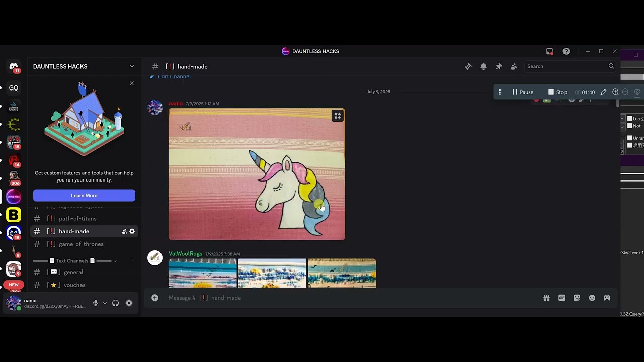This screenshot has width=644, height=362.
Task: Open the middle ValWoolRugs rug image
Action: click(x=272, y=273)
